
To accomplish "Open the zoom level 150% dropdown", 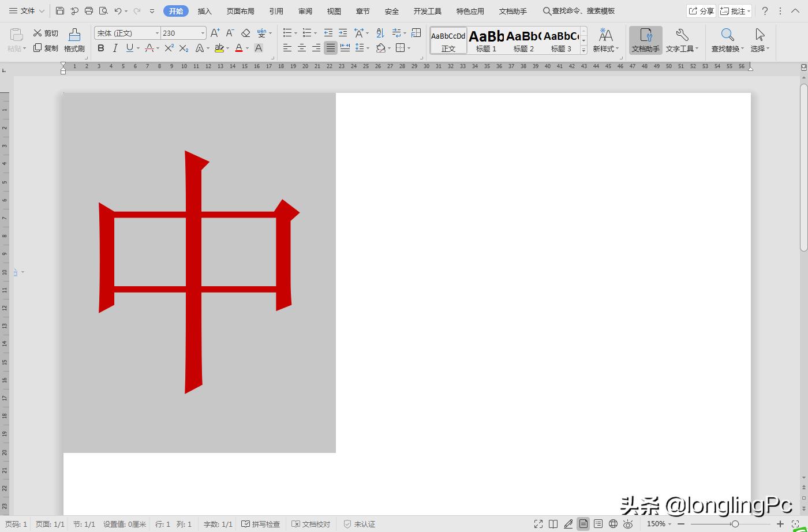I will (x=659, y=524).
